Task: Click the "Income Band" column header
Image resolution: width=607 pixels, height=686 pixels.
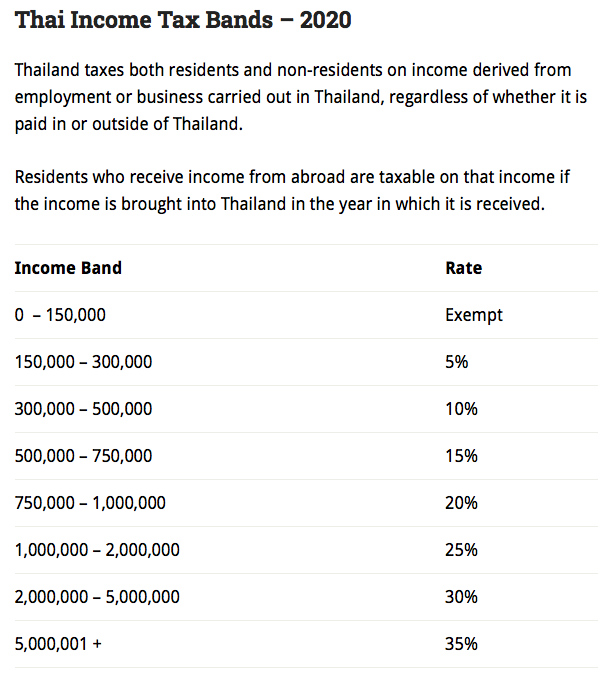Action: tap(68, 268)
